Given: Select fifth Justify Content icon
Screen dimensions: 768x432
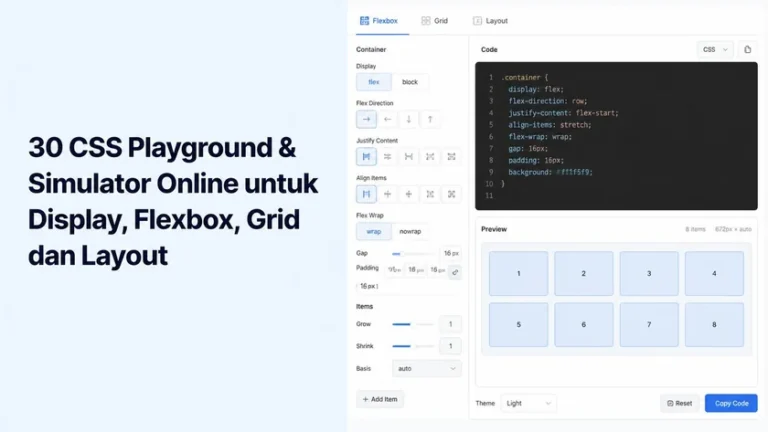Looking at the screenshot, I should click(452, 157).
